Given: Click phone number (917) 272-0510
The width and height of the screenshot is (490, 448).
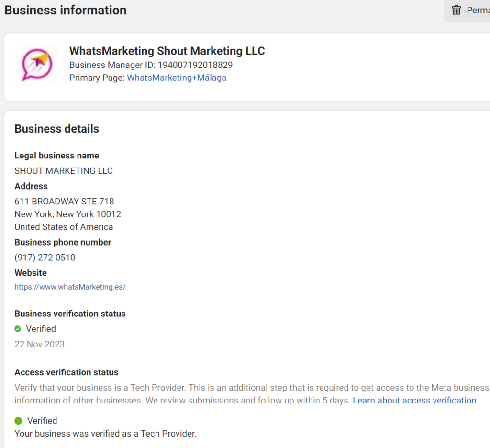Looking at the screenshot, I should [45, 258].
